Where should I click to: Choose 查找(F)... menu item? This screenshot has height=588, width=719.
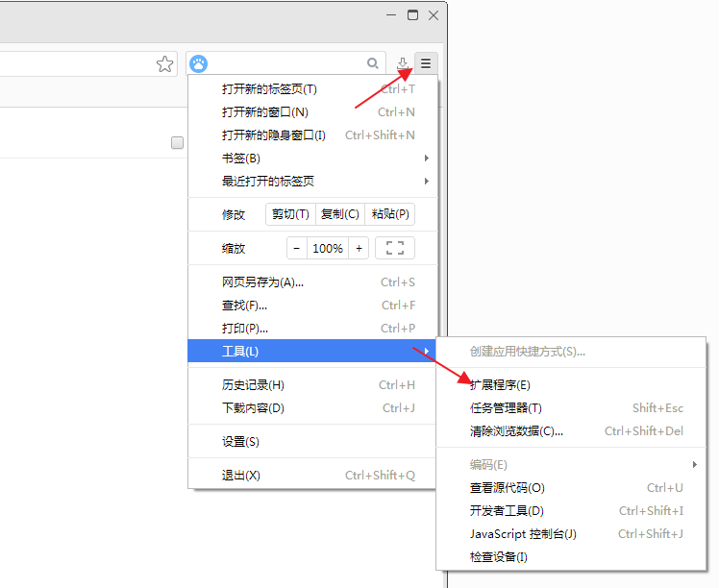pos(311,306)
